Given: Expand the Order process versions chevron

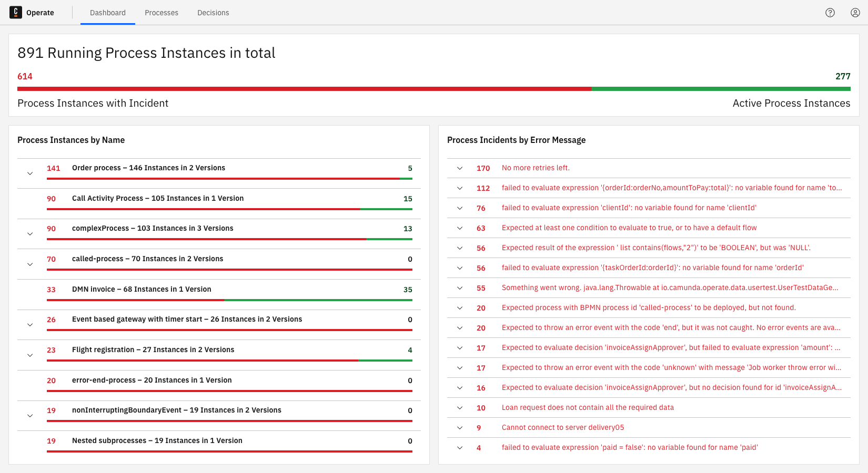Looking at the screenshot, I should point(30,173).
